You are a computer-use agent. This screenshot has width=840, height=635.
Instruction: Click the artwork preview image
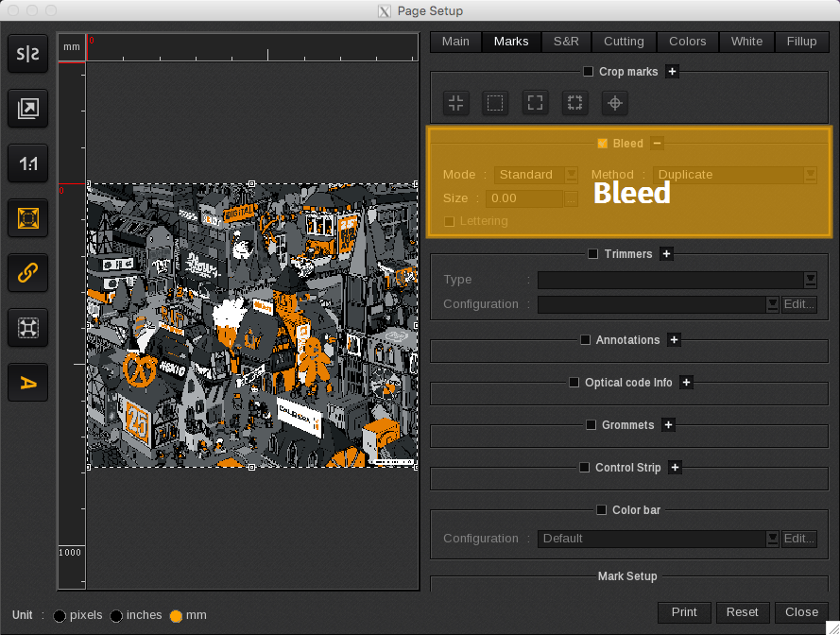pyautogui.click(x=252, y=325)
